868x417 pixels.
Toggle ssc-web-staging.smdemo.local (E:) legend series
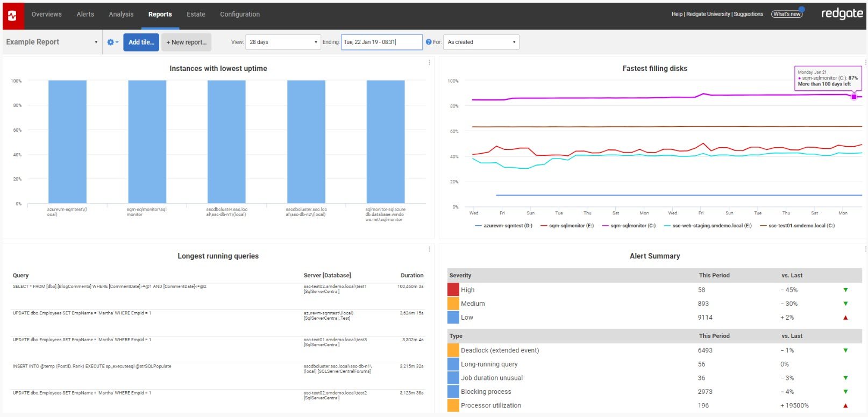[708, 226]
